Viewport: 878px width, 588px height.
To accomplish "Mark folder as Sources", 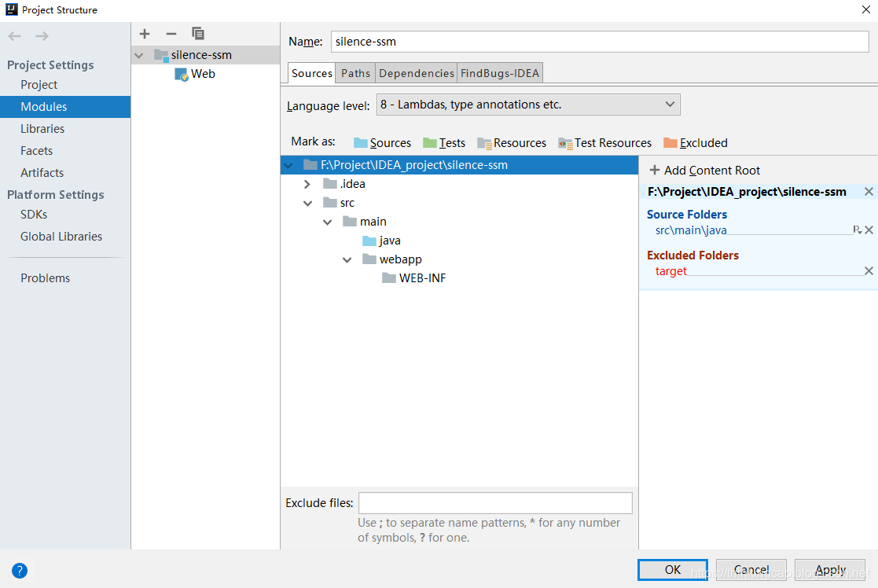I will click(383, 143).
